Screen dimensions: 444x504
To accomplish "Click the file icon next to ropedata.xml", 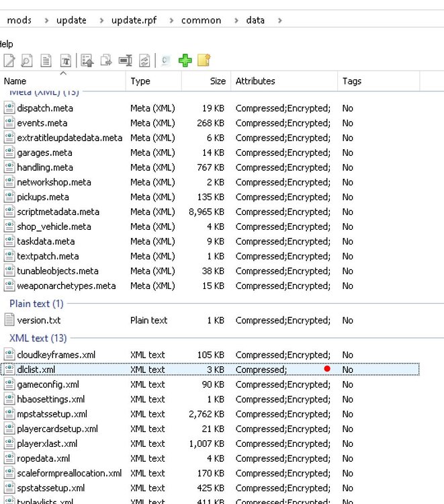I will click(9, 458).
